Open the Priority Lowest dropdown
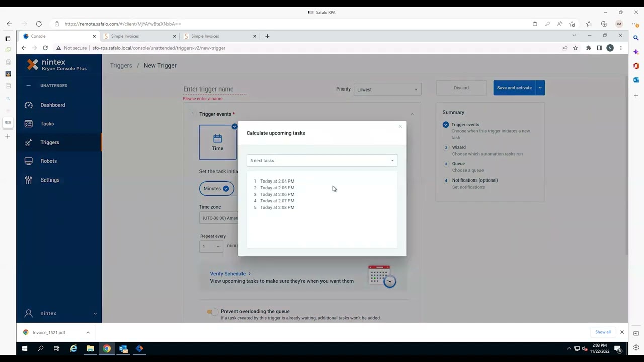Viewport: 644px width, 362px height. pos(387,89)
